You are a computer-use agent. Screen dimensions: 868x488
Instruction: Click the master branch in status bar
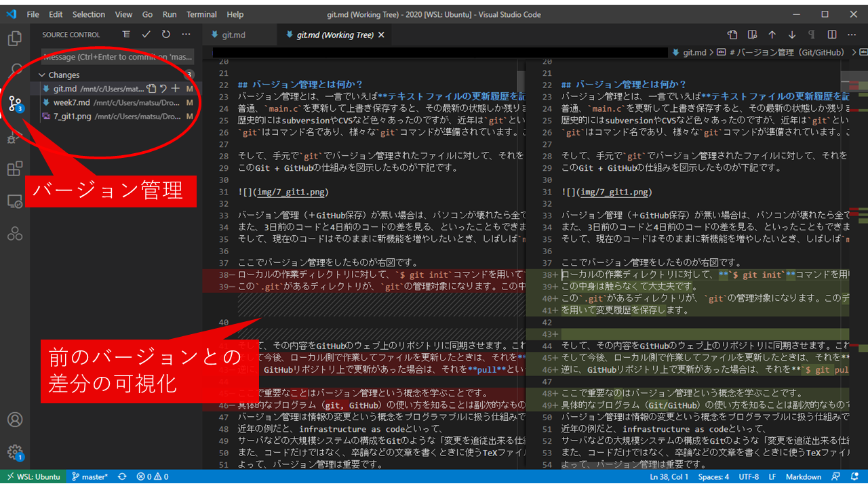90,476
